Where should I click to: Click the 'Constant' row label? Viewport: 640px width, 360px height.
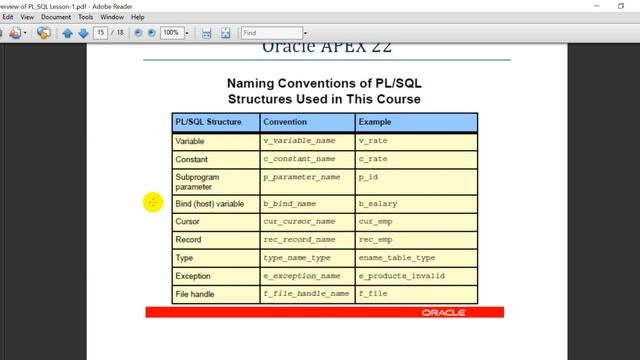[191, 160]
